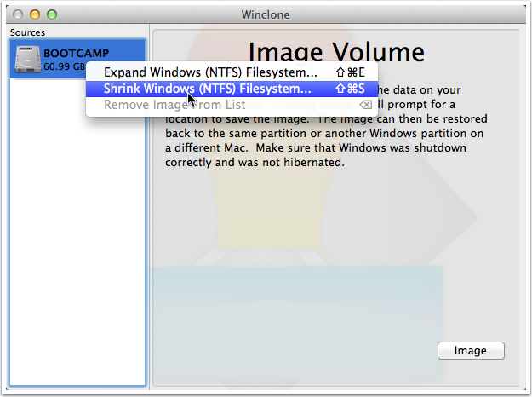Click the Winclone window title
This screenshot has width=532, height=397.
[x=266, y=15]
